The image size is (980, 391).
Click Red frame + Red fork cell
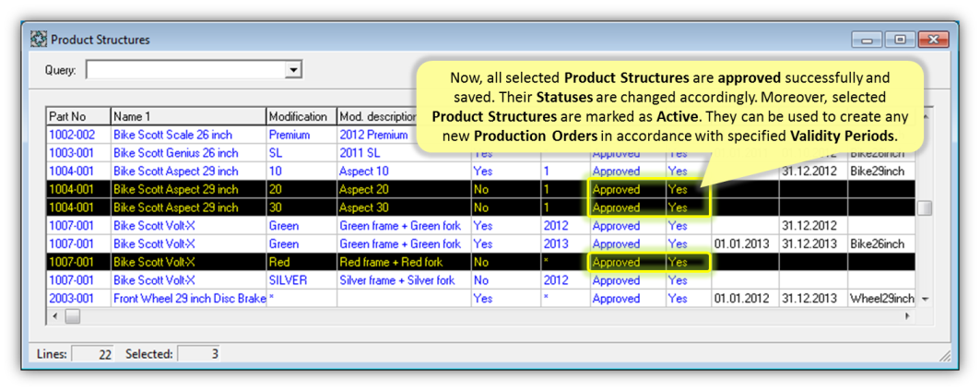point(404,262)
